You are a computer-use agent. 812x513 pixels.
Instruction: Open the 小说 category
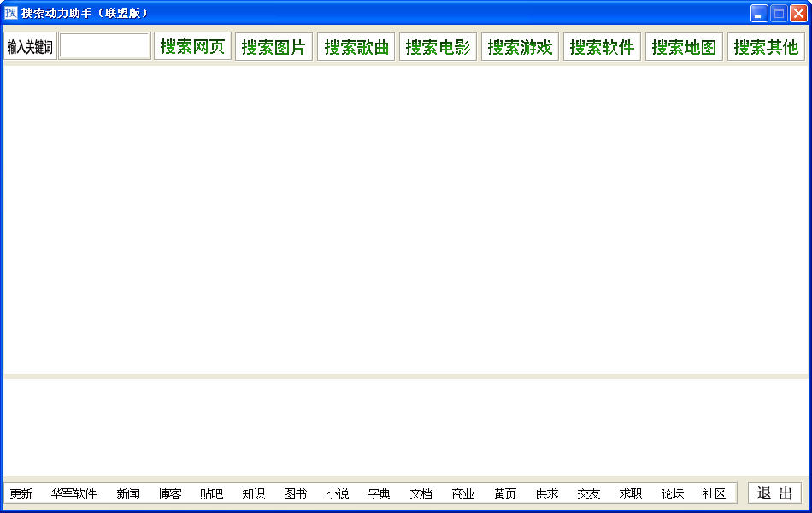pos(338,494)
